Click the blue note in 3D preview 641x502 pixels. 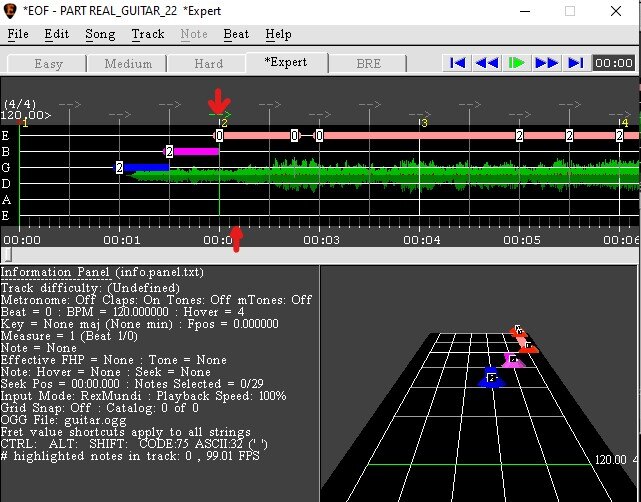(492, 378)
